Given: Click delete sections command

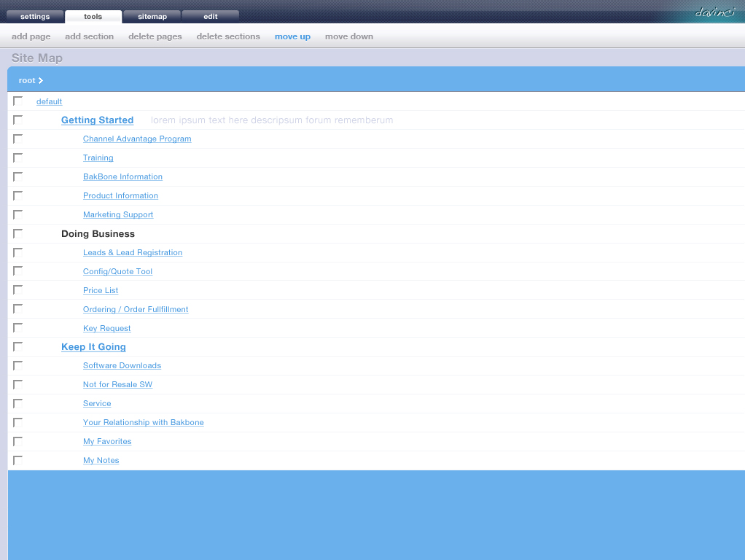Looking at the screenshot, I should 228,36.
